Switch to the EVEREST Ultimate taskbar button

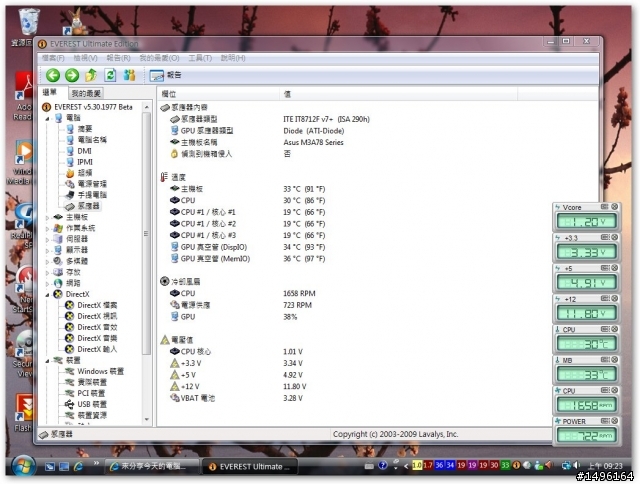(x=249, y=466)
